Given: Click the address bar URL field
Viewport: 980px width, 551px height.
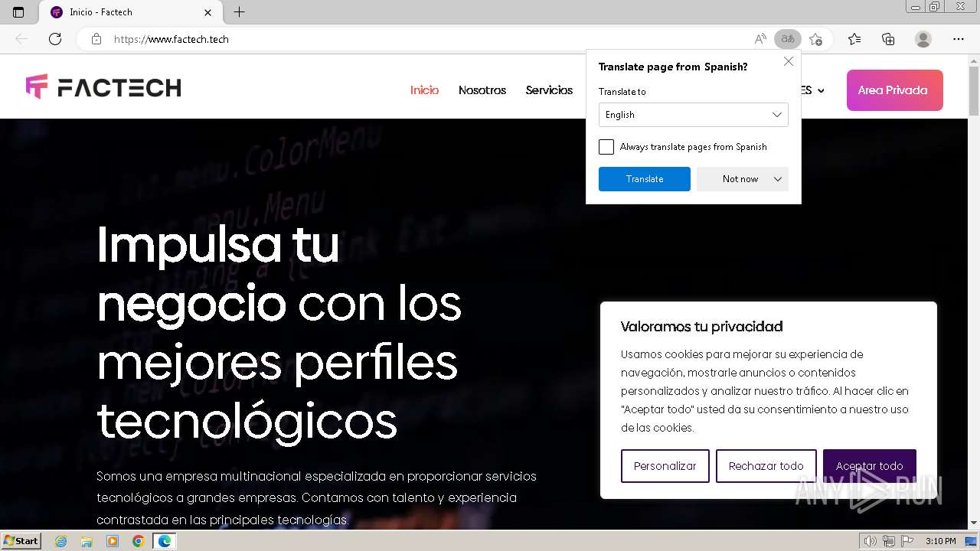Looking at the screenshot, I should [x=429, y=39].
